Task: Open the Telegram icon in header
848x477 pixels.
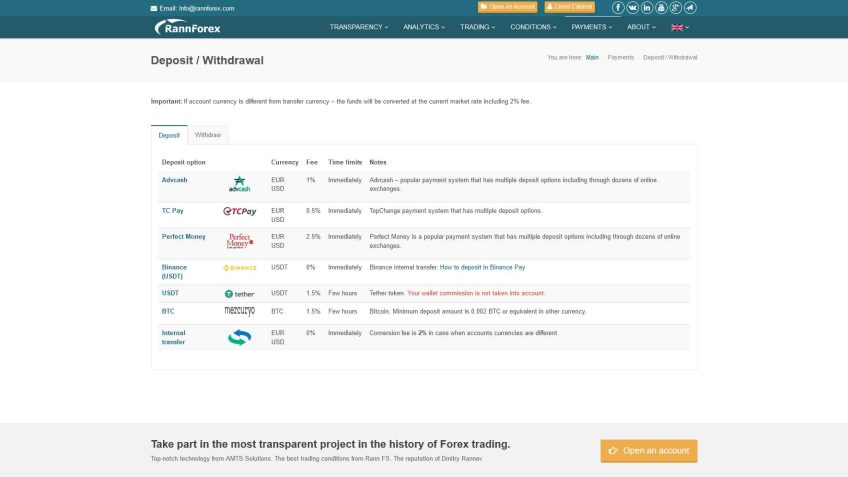Action: (x=691, y=7)
